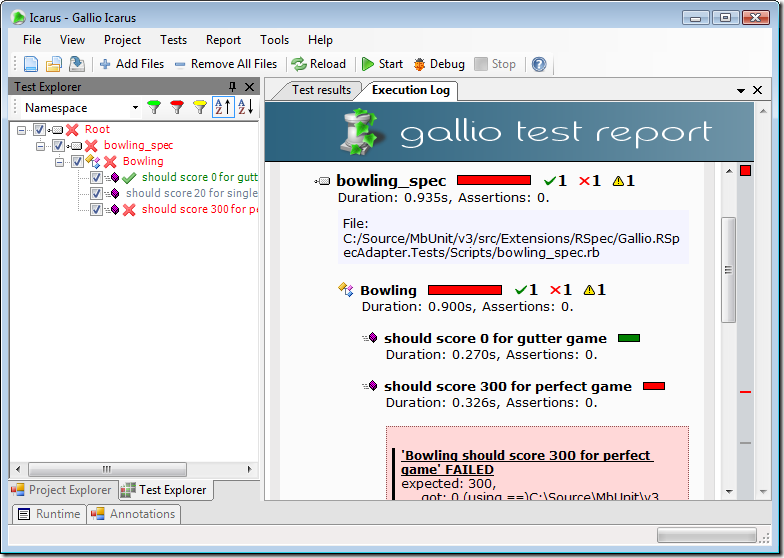The image size is (784, 558).
Task: Switch to the Project Explorer tab
Action: pyautogui.click(x=63, y=490)
